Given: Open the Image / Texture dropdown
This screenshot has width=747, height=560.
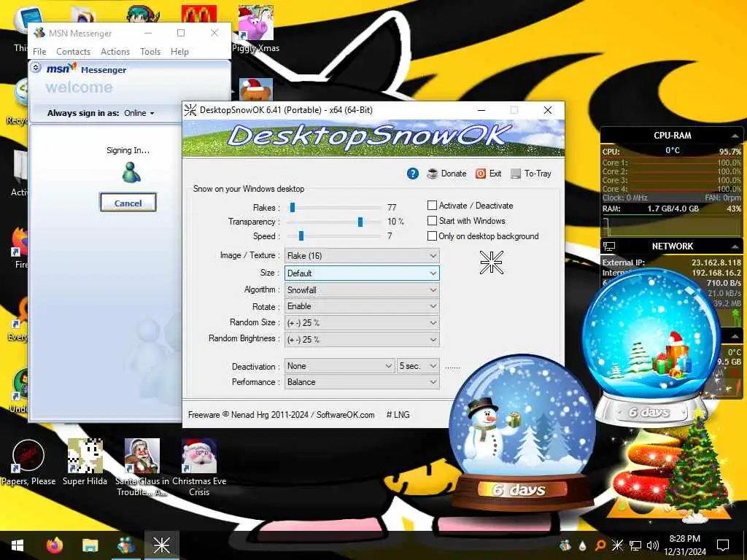Looking at the screenshot, I should 362,256.
